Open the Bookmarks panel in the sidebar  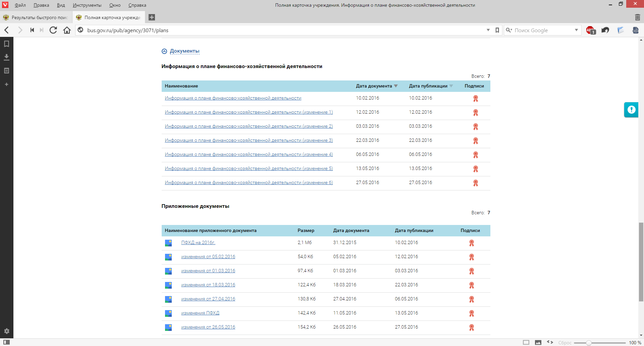pyautogui.click(x=6, y=44)
